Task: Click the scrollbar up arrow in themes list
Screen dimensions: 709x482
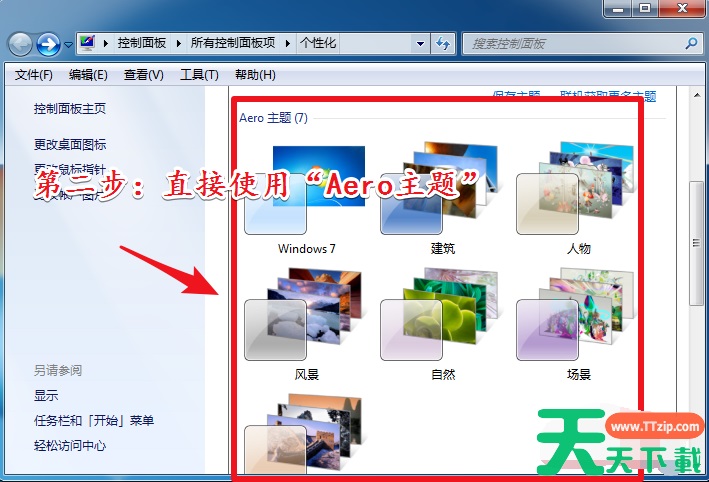Action: pyautogui.click(x=696, y=95)
